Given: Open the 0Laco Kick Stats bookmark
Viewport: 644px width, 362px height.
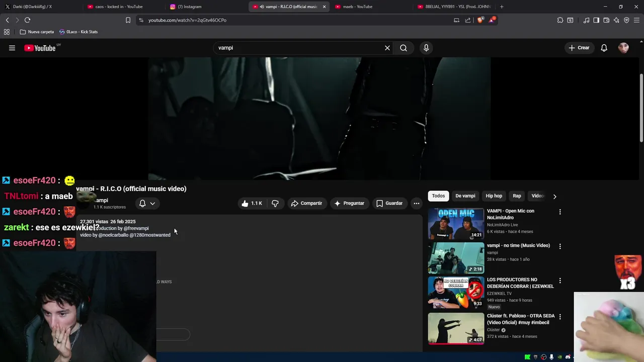Looking at the screenshot, I should coord(78,32).
